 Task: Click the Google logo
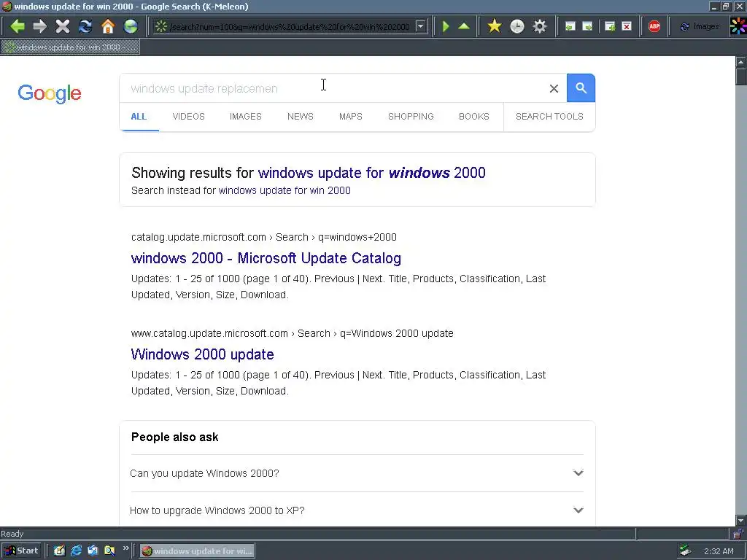click(50, 93)
